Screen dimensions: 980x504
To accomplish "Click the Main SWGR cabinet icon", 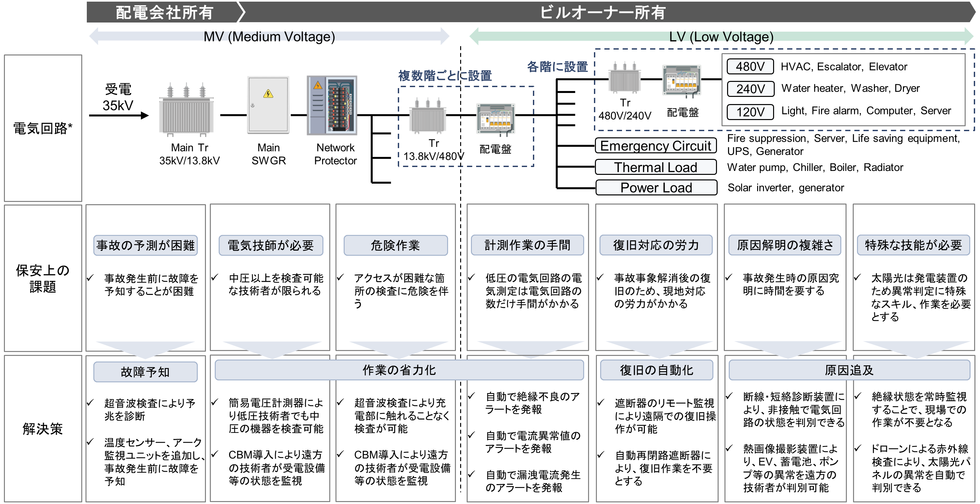I will pos(268,105).
